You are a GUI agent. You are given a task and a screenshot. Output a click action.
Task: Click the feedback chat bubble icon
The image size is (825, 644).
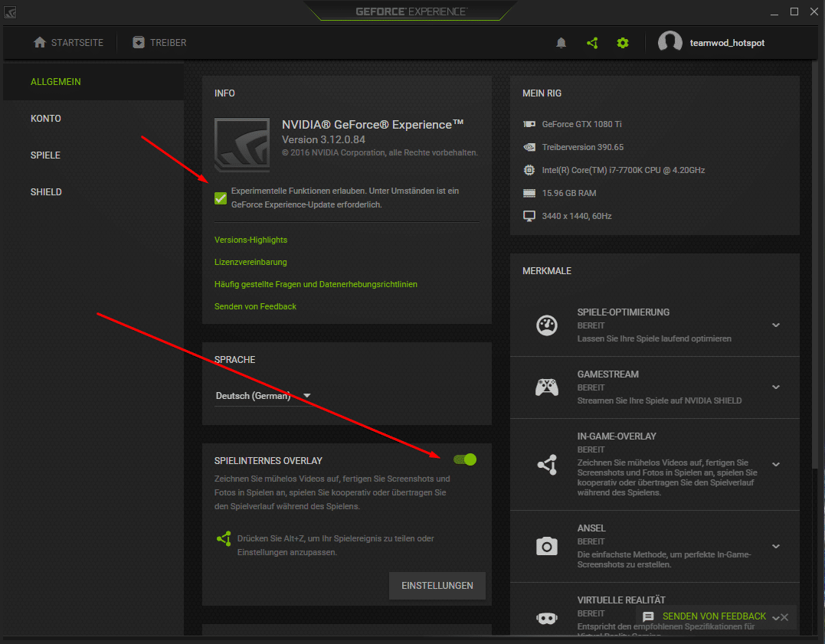[x=648, y=616]
